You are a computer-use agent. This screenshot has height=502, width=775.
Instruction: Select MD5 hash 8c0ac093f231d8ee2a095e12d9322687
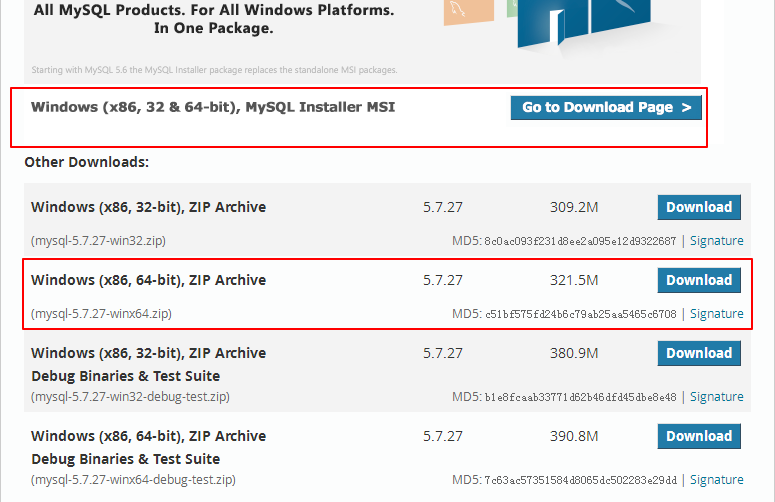tap(580, 241)
